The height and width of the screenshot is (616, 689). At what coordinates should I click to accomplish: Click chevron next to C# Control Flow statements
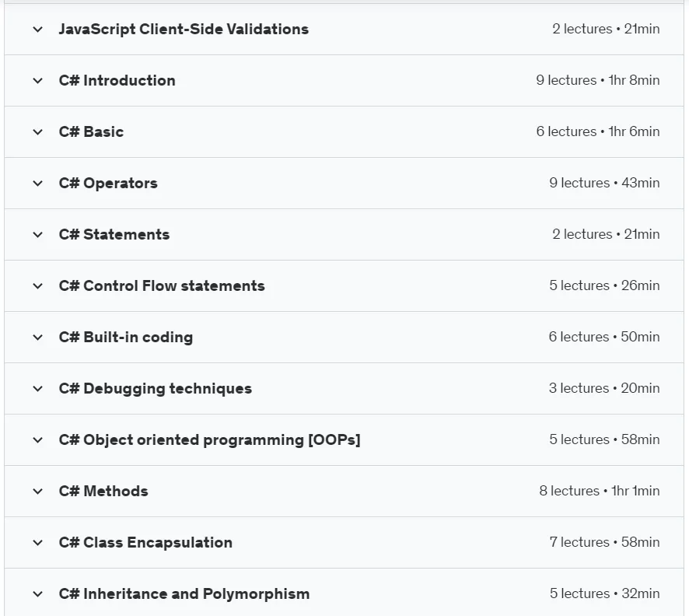coord(38,286)
